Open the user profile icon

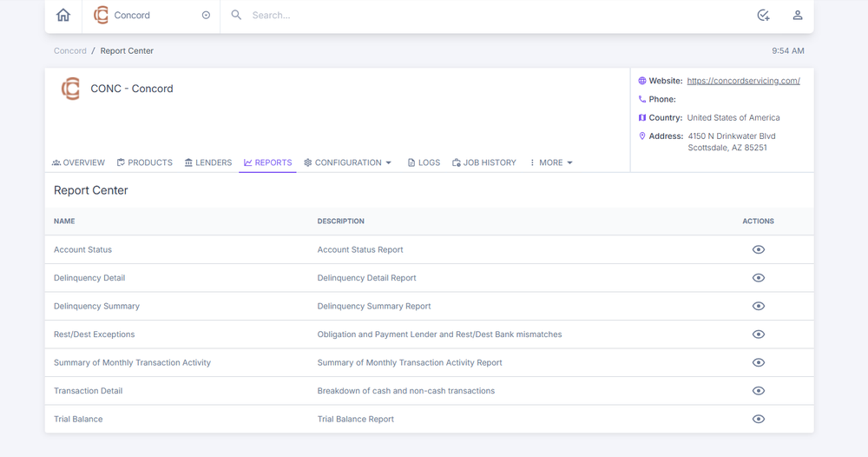[x=798, y=15]
